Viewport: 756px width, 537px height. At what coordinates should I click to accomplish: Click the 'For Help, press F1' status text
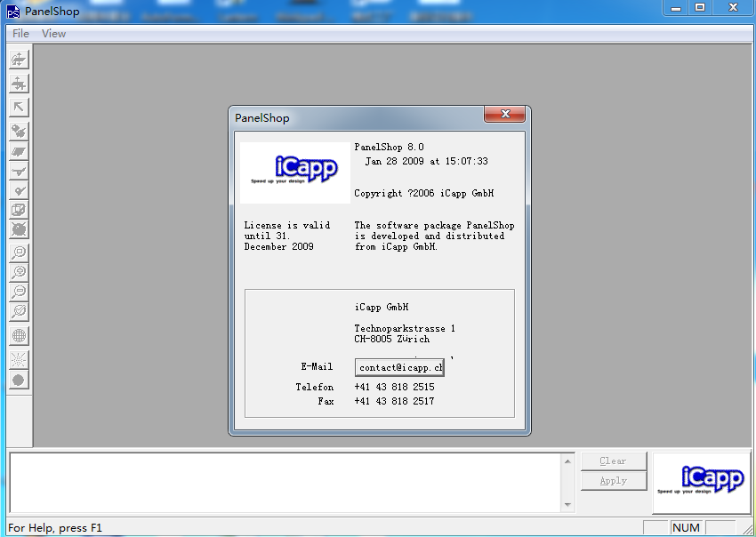tap(55, 528)
